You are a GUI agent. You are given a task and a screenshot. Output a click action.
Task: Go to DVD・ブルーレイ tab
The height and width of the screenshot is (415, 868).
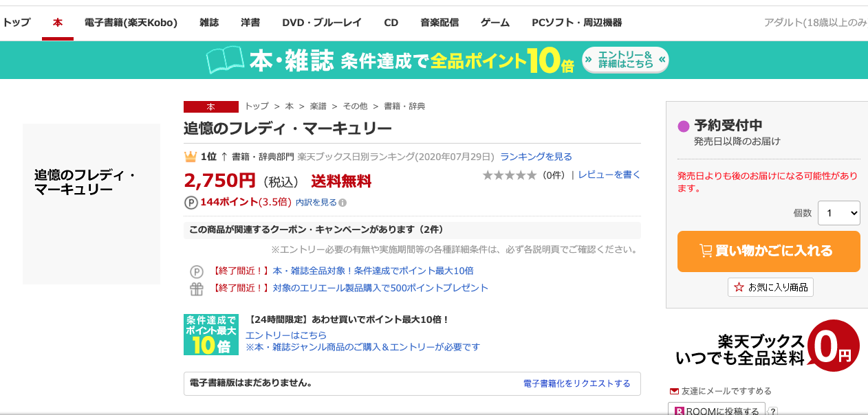pyautogui.click(x=322, y=23)
